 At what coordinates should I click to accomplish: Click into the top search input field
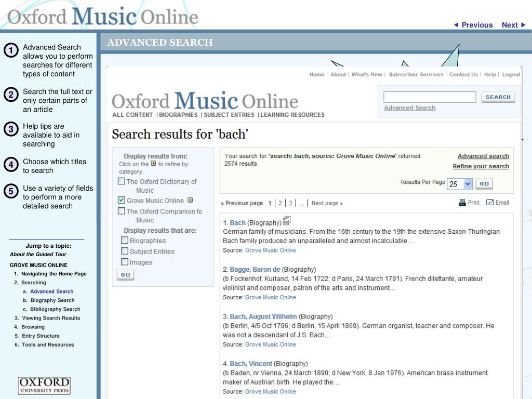(430, 97)
